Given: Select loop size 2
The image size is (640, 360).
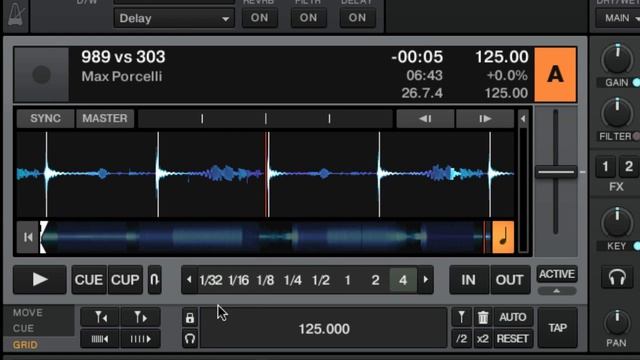Looking at the screenshot, I should [375, 280].
